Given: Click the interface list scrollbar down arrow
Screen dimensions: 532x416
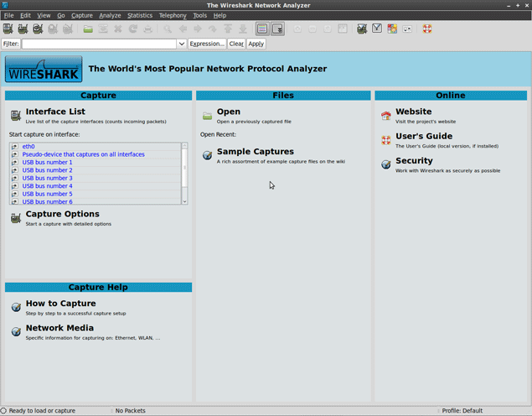Looking at the screenshot, I should point(184,201).
